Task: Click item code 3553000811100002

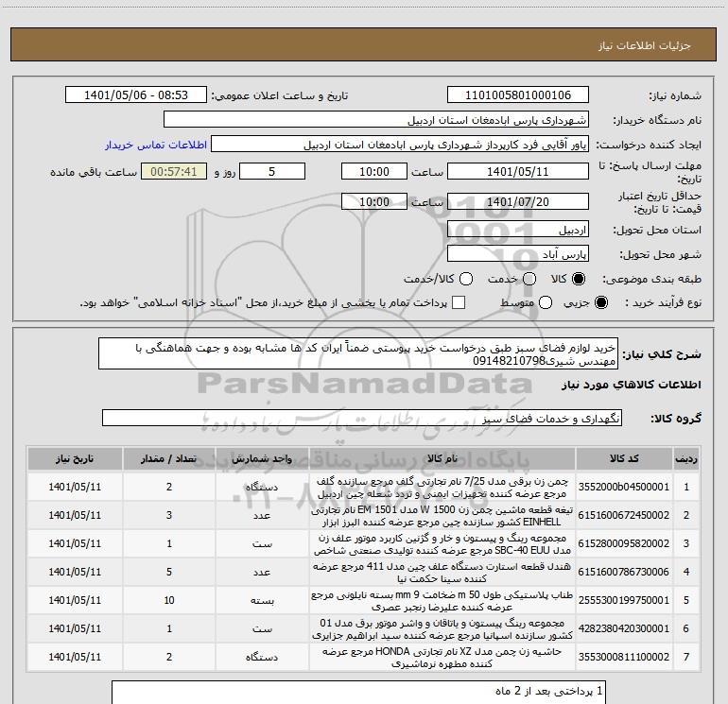Action: pos(624,657)
